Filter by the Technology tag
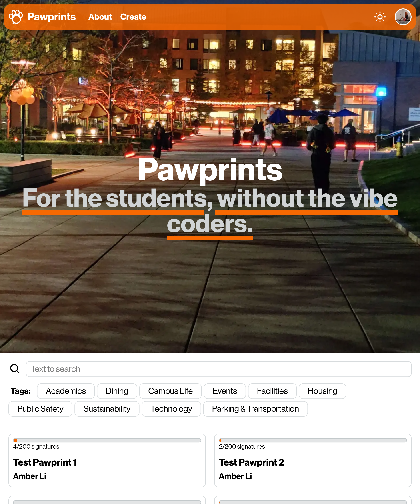This screenshot has width=420, height=504. pyautogui.click(x=171, y=409)
